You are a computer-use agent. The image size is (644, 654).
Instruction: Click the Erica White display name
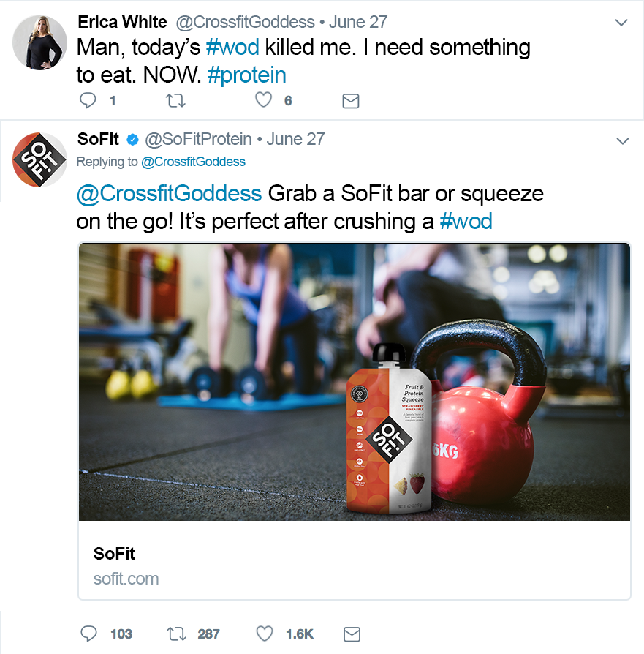(122, 22)
